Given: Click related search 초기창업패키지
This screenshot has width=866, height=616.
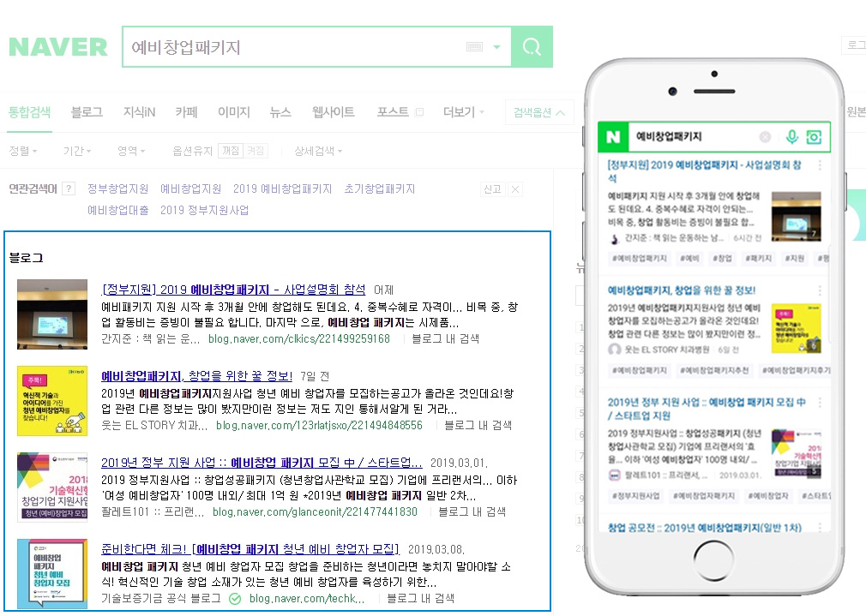Looking at the screenshot, I should point(380,188).
